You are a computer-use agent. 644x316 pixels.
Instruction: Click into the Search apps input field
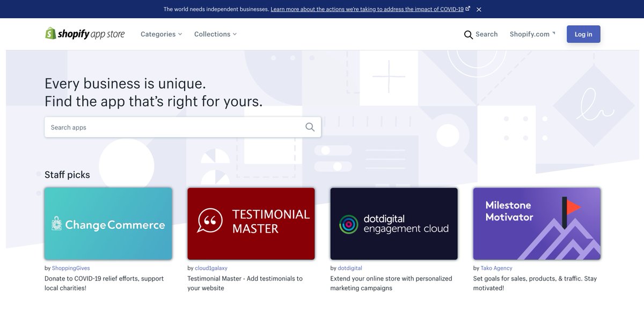coord(182,127)
